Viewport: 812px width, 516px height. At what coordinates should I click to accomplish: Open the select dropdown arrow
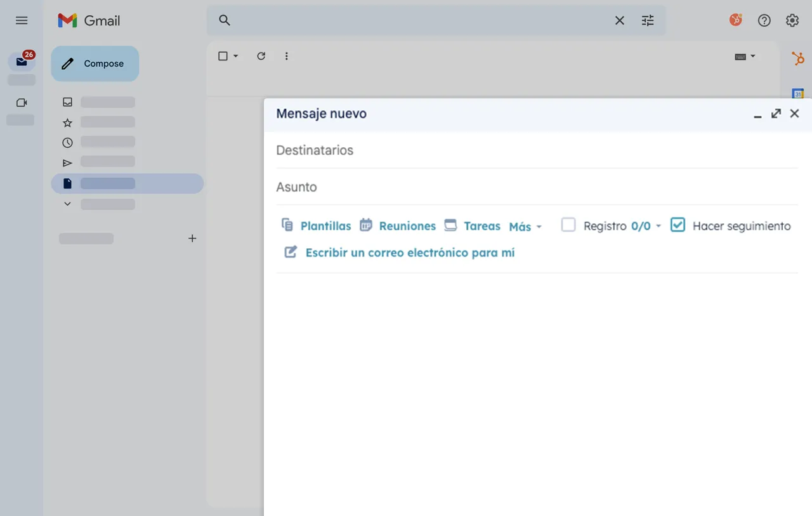236,56
